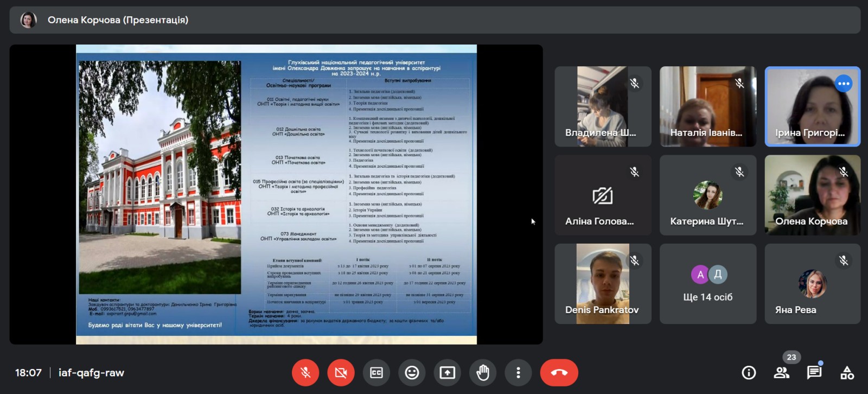Toggle the camera off button

click(341, 373)
